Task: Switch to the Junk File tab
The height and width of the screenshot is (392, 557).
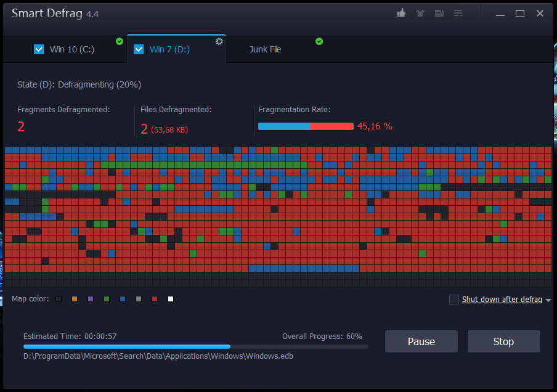Action: coord(265,49)
